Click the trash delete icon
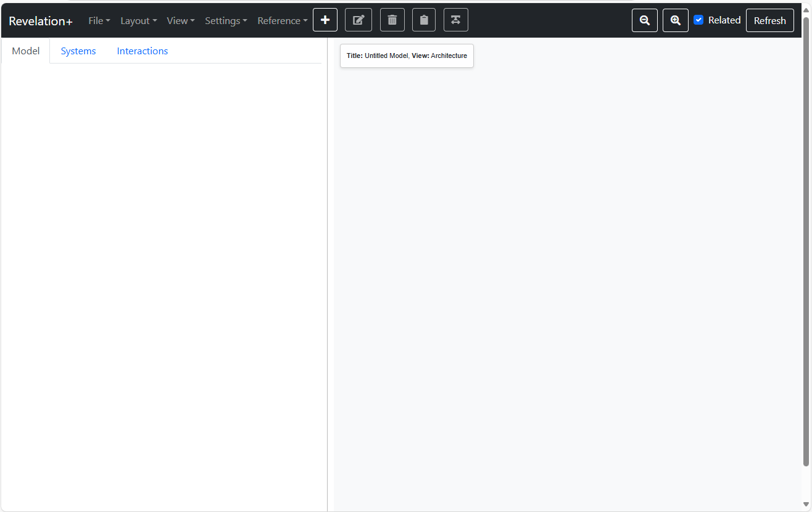The height and width of the screenshot is (512, 812). click(x=392, y=20)
